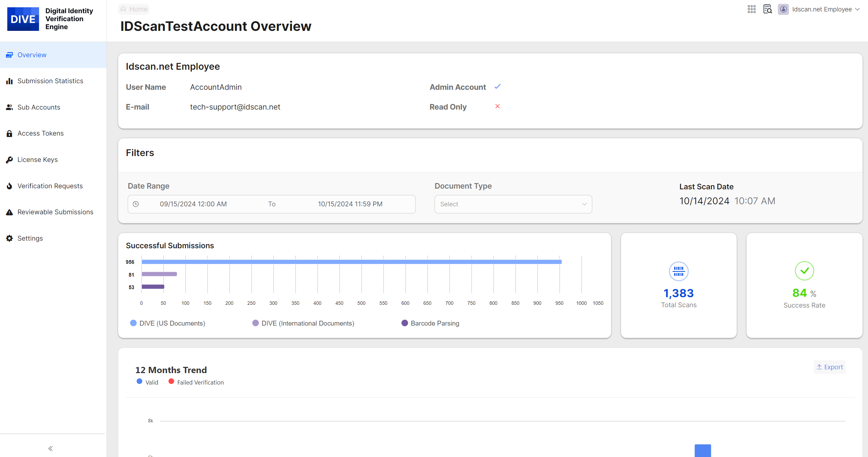868x457 pixels.
Task: Click the Success Rate checkmark icon
Action: [x=804, y=271]
